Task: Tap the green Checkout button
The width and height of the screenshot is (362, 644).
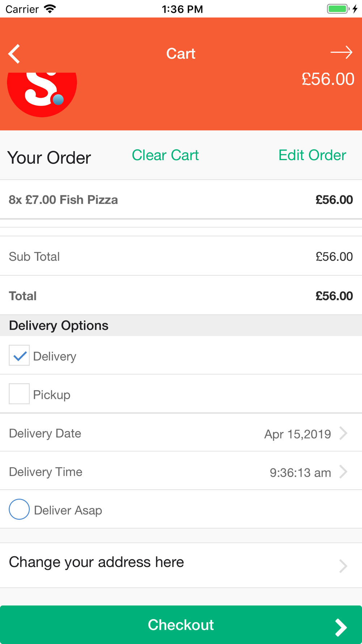Action: tap(181, 625)
